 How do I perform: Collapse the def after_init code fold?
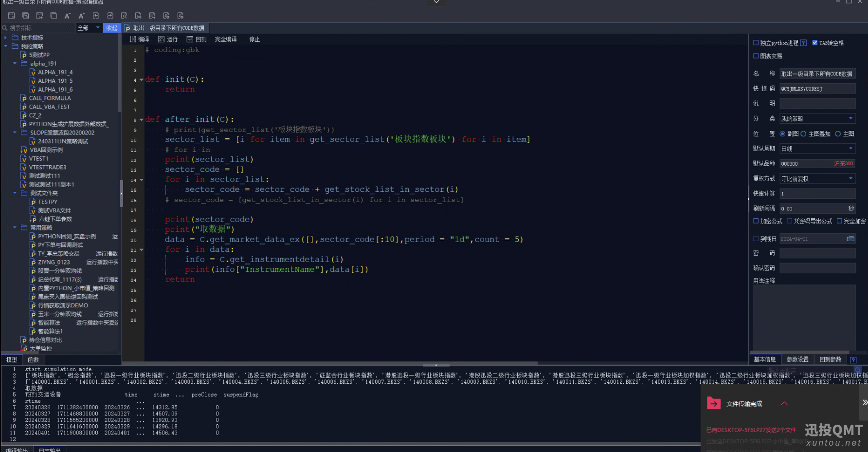click(142, 120)
